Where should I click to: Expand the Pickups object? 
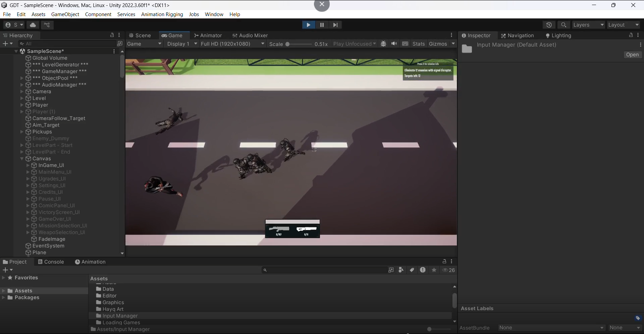pos(22,132)
